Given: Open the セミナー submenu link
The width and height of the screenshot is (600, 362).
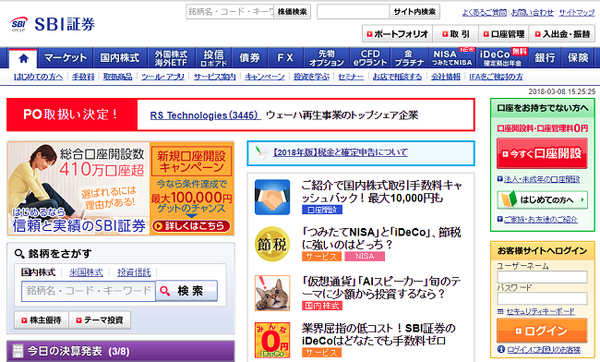Looking at the screenshot, I should tap(351, 77).
